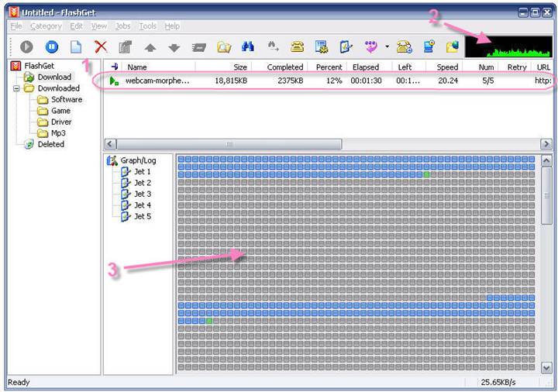Click the telephone with clock schedule icon
The width and height of the screenshot is (558, 392).
pos(405,46)
